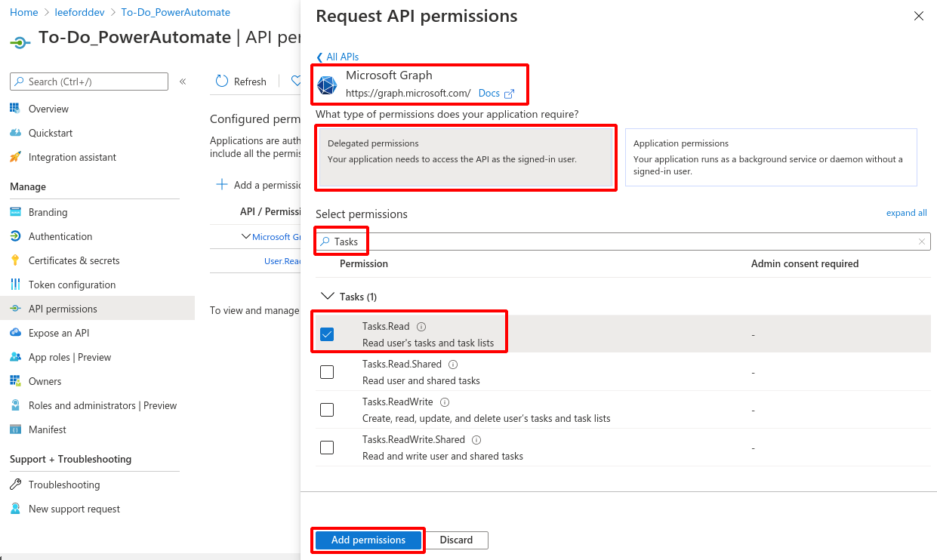
Task: Open Roles and administrators | Preview
Action: click(103, 405)
